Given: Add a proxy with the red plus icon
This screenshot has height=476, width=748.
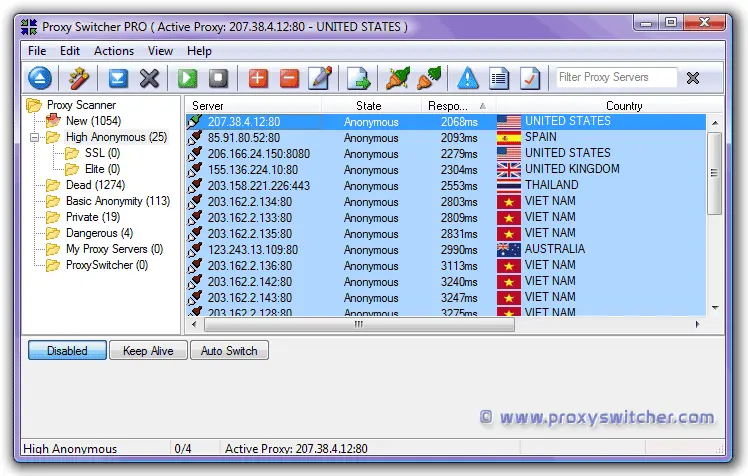Looking at the screenshot, I should click(258, 78).
